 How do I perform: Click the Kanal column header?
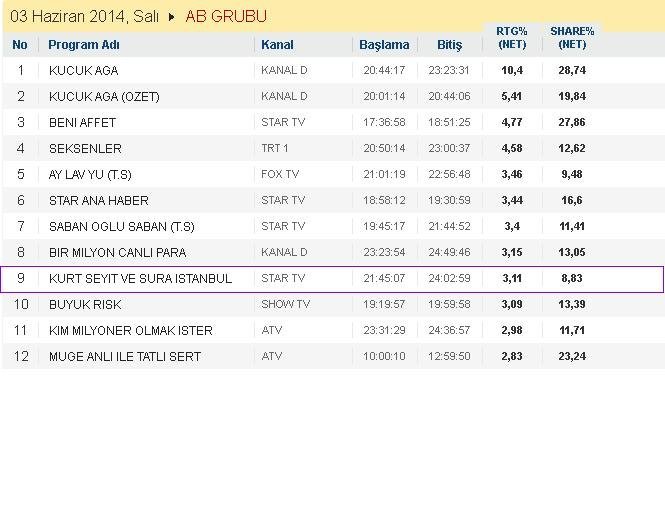click(x=277, y=45)
